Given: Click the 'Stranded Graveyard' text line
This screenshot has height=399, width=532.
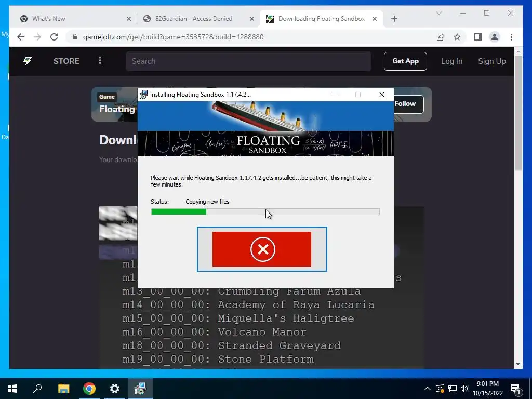Looking at the screenshot, I should tap(279, 345).
